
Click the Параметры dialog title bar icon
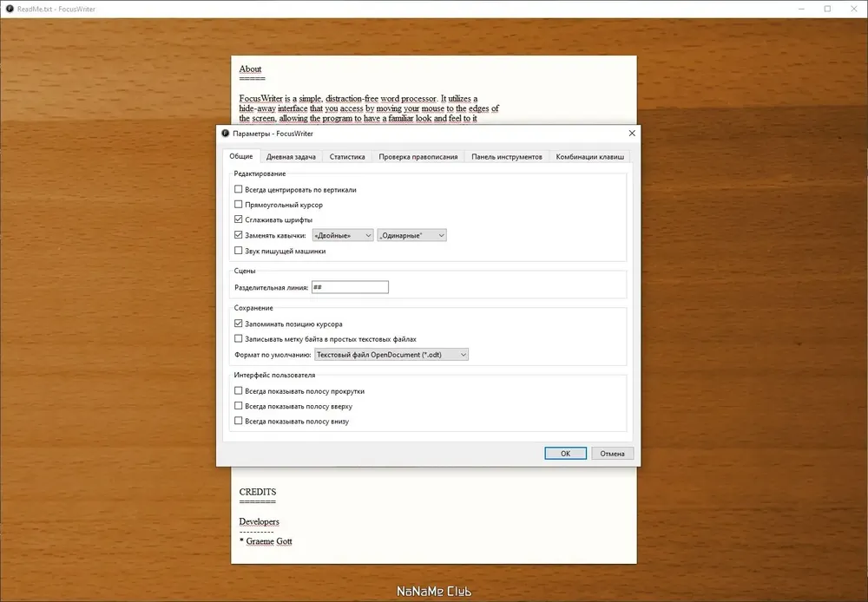[226, 134]
